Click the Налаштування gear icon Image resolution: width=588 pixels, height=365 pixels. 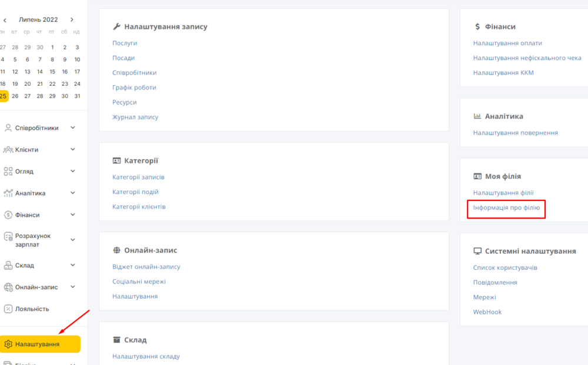click(x=8, y=344)
